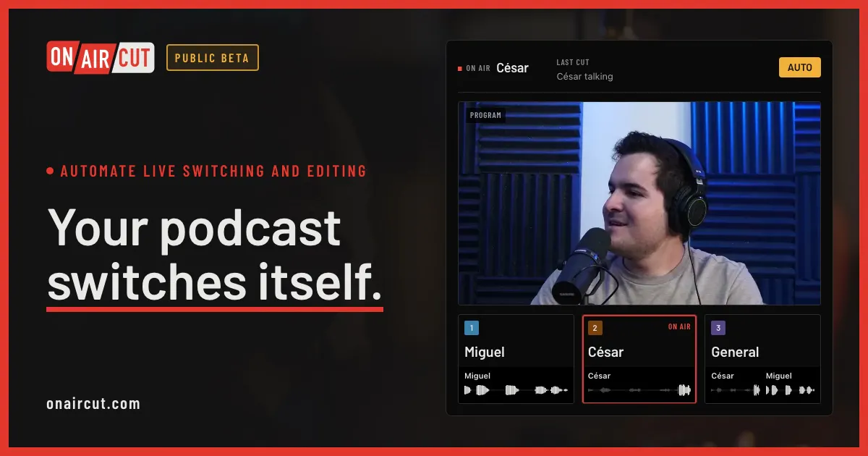
Task: Click the program video preview of the host
Action: tap(639, 203)
